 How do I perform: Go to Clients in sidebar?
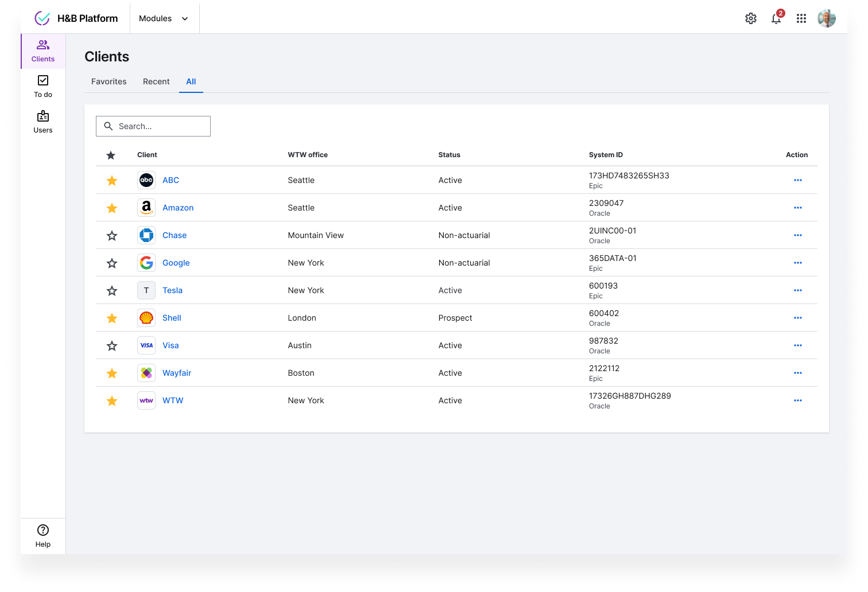coord(43,51)
